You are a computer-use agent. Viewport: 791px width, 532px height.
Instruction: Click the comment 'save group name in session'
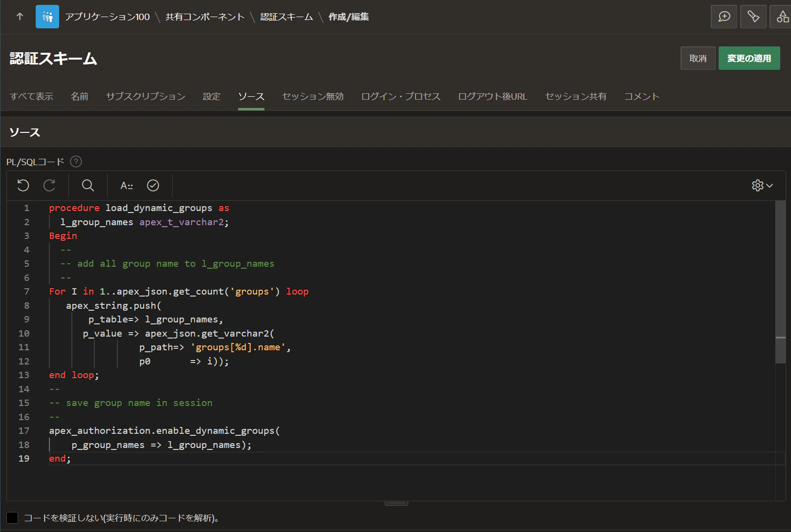click(131, 403)
